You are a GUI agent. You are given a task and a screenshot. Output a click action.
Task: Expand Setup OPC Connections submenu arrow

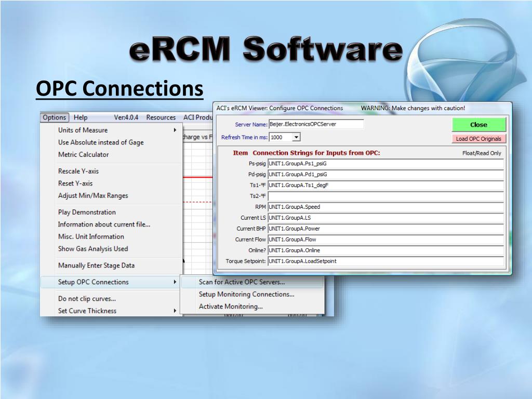[x=175, y=282]
